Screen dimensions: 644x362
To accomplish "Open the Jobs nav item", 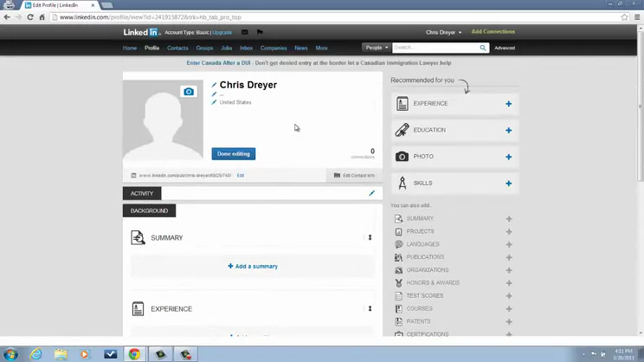I will click(x=226, y=48).
